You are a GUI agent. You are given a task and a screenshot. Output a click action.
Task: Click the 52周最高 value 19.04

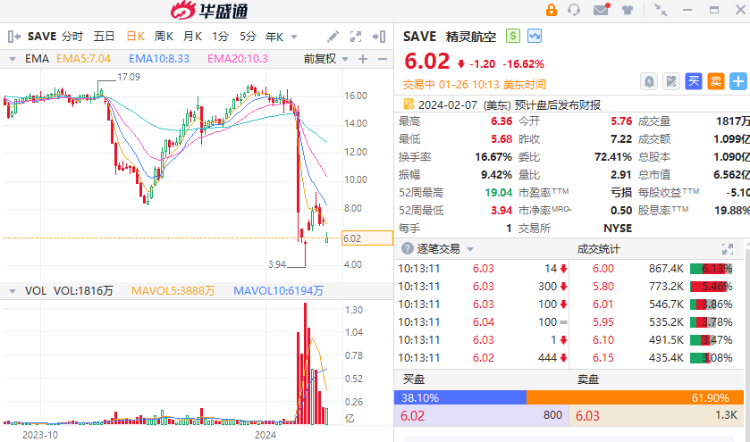498,192
